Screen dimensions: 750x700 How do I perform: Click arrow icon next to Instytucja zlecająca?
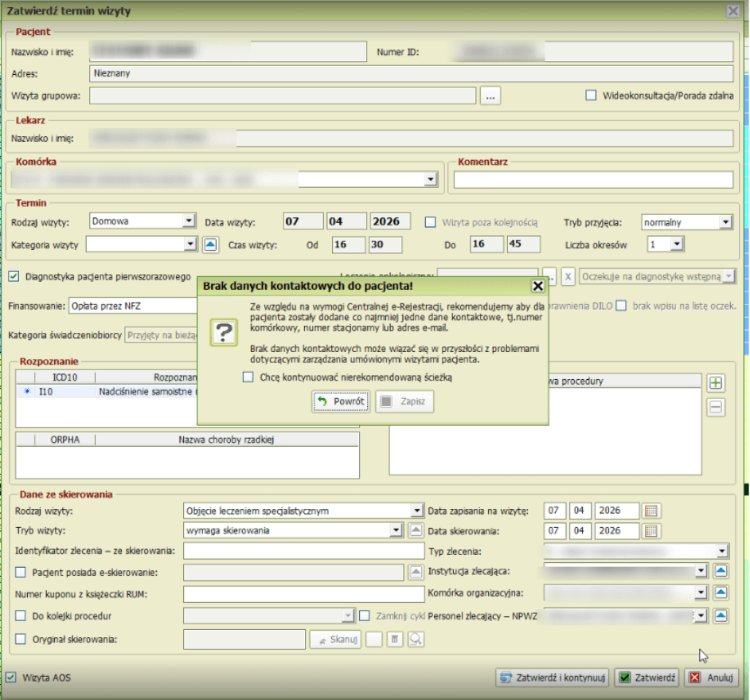tap(721, 571)
